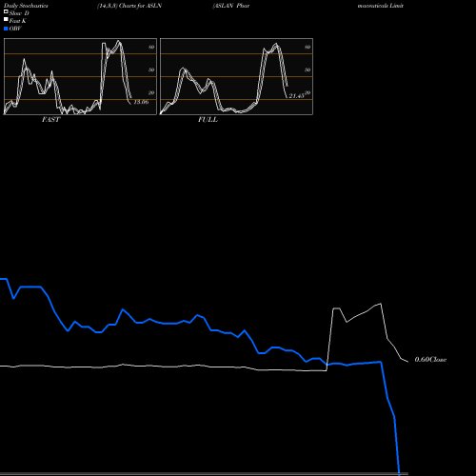Screen dimensions: 476x476
Task: Click the 13.06 value in the FAST chart
Action: [141, 102]
